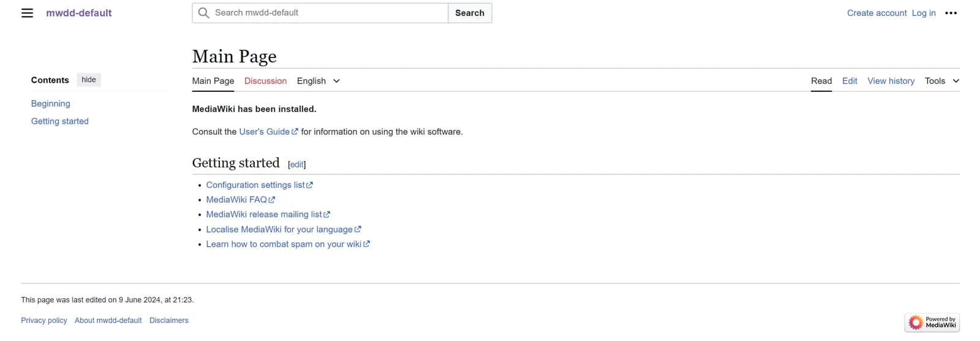Open the MediaWiki FAQ link
The image size is (980, 341).
(x=240, y=200)
